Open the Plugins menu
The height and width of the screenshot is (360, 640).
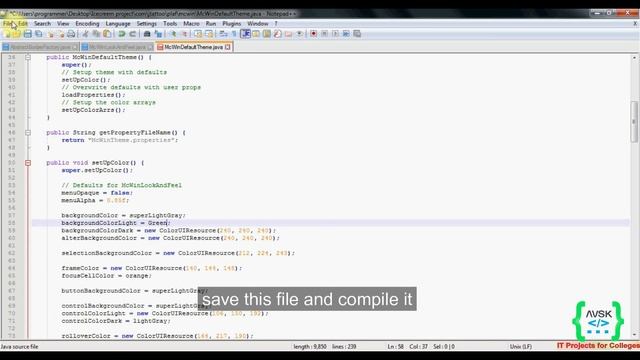tap(231, 24)
